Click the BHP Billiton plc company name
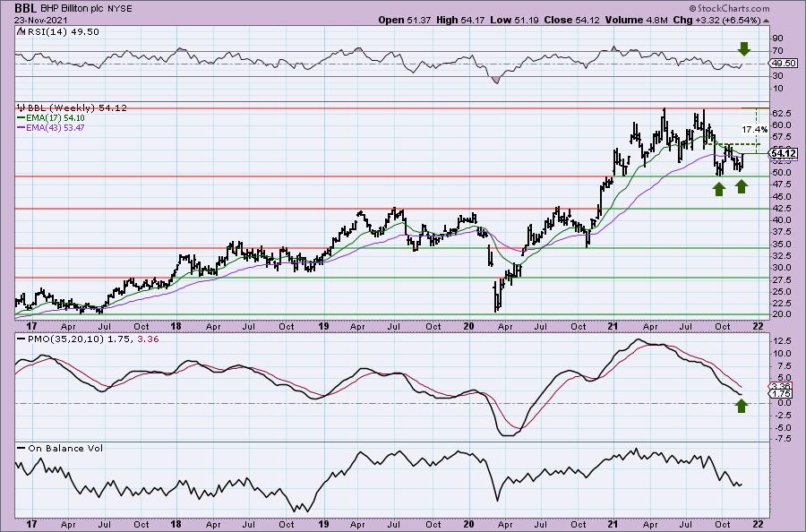Viewport: 806px width, 532px height. pyautogui.click(x=72, y=9)
